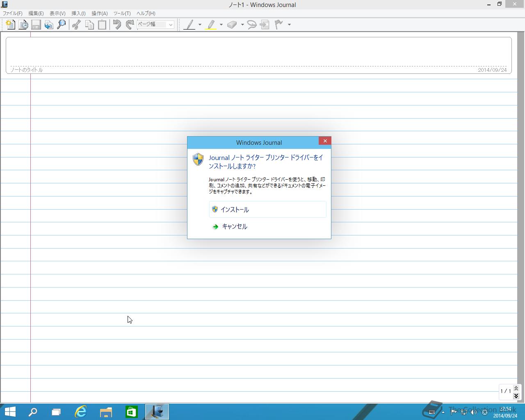Click the note title field

click(x=258, y=52)
